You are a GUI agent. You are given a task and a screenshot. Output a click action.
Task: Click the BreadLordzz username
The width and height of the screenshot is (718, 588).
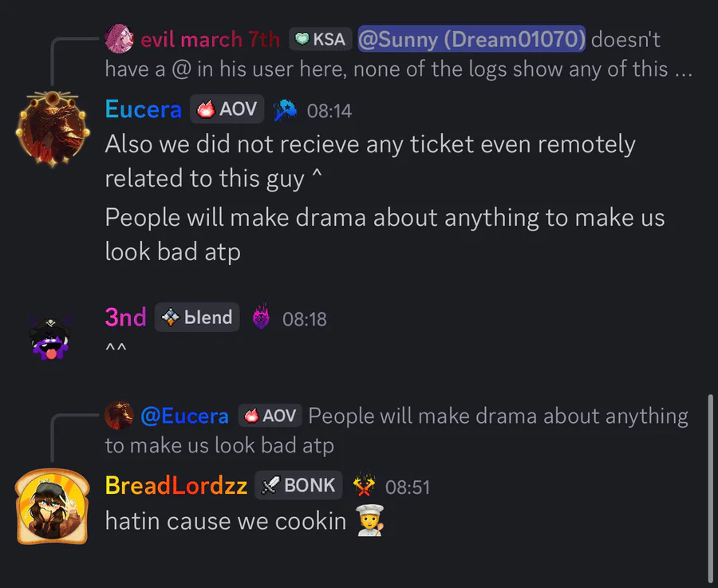[x=176, y=486]
